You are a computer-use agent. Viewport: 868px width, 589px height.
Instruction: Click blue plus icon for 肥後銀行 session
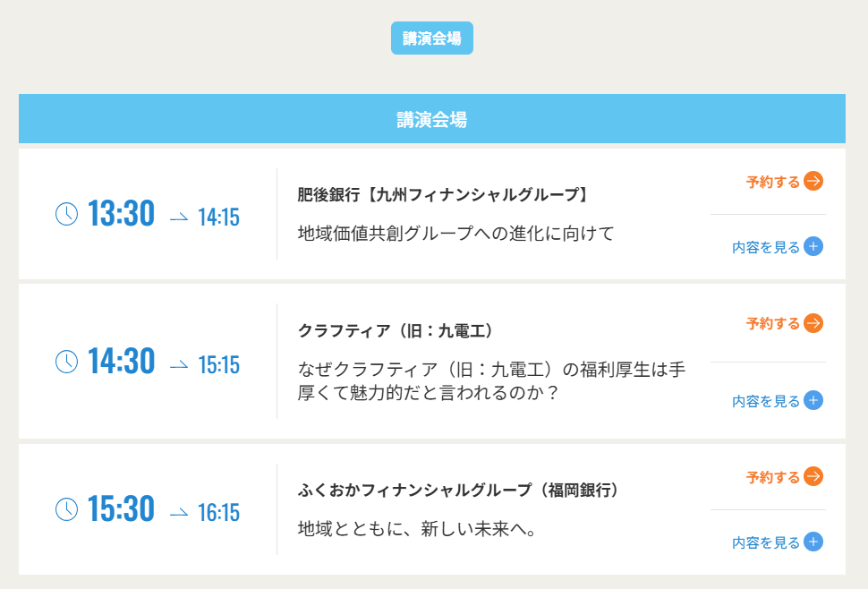813,246
